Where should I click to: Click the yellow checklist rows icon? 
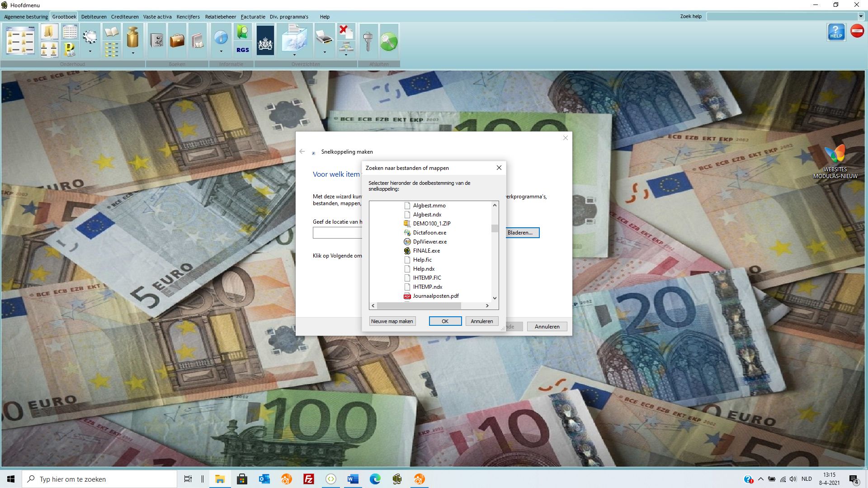pos(111,49)
